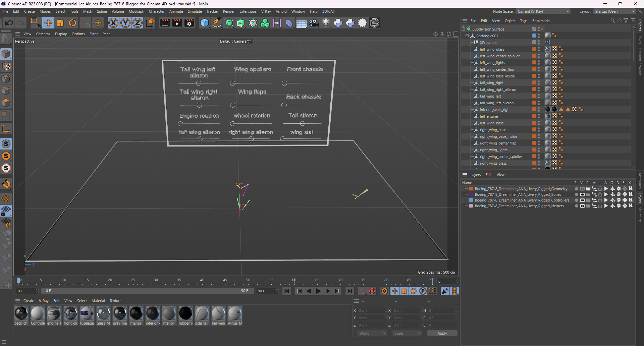Go to start of animation
The width and height of the screenshot is (644, 346).
point(287,291)
